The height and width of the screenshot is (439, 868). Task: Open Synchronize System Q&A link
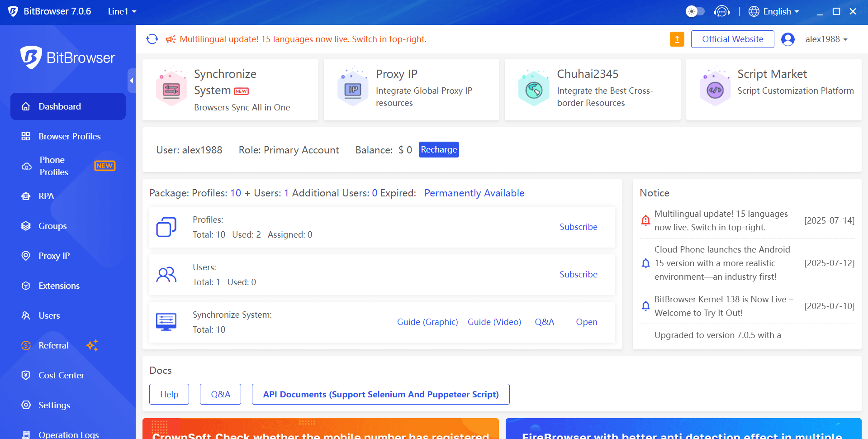544,322
